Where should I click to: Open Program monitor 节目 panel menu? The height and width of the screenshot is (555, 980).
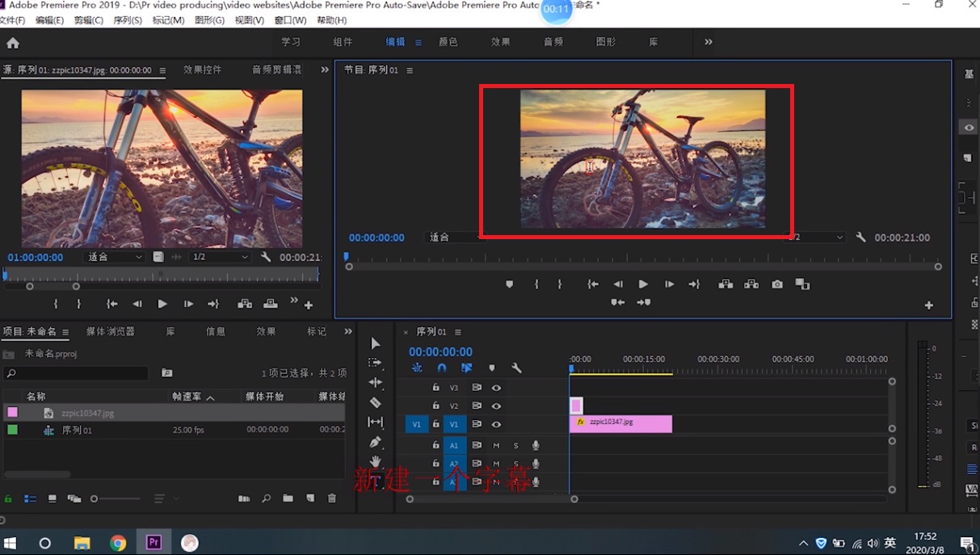[x=410, y=70]
